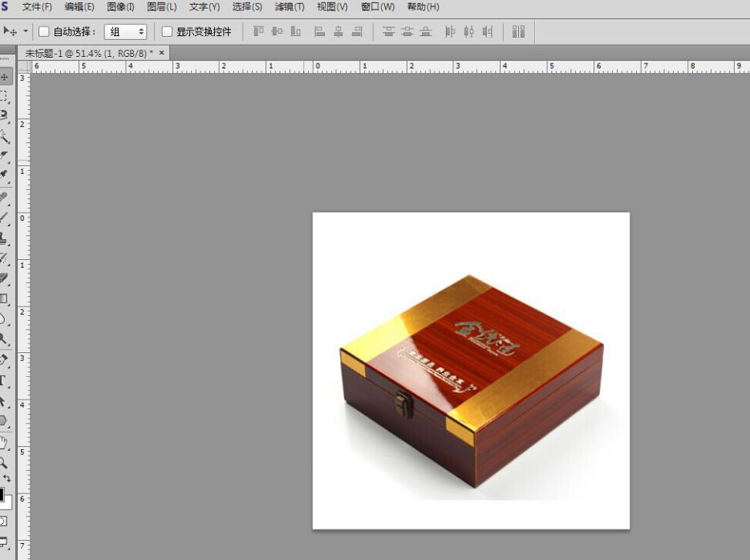The image size is (750, 560).
Task: Toggle quick mask mode
Action: coord(4,521)
